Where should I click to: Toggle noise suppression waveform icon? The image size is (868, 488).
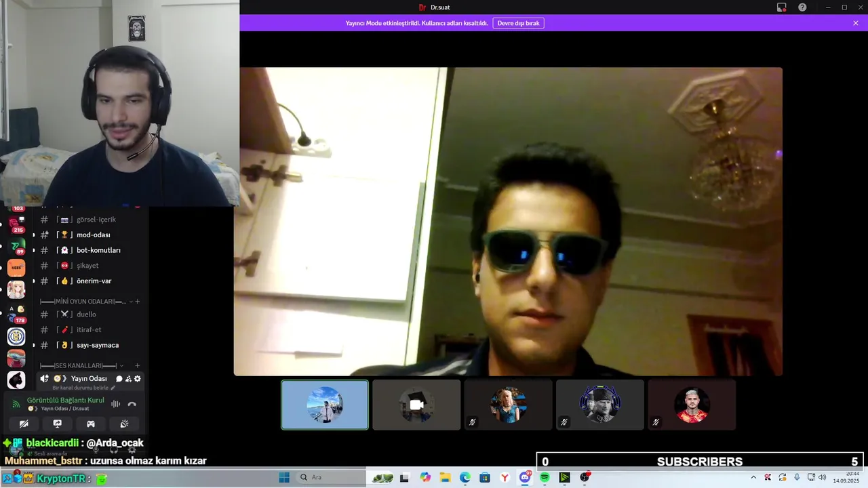(116, 404)
